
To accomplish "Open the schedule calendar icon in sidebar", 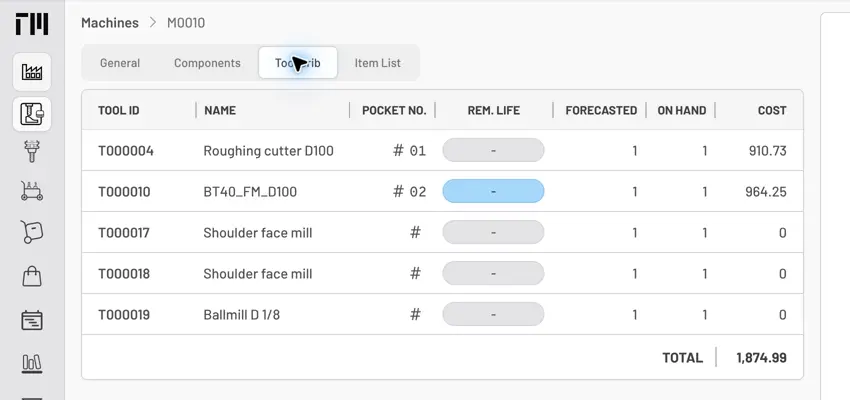I will (32, 320).
